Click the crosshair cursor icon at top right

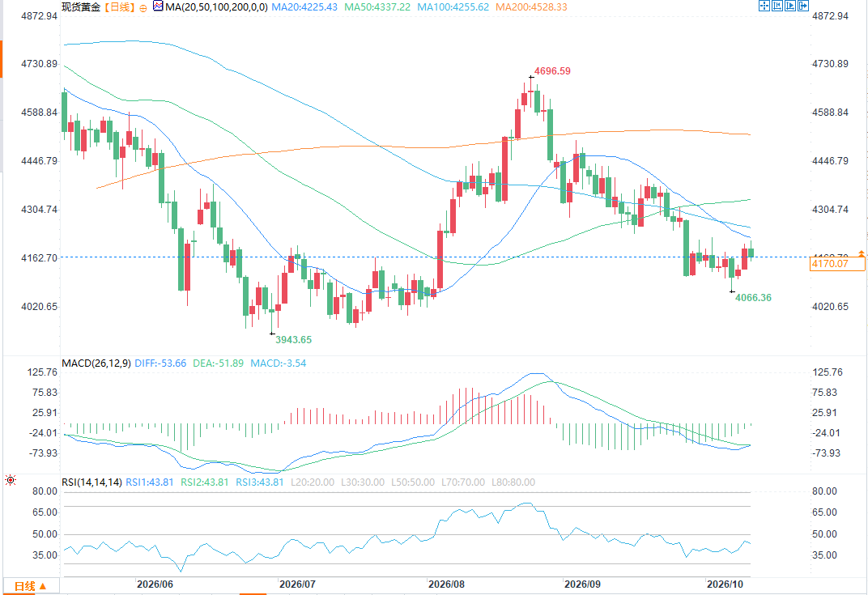[x=764, y=6]
